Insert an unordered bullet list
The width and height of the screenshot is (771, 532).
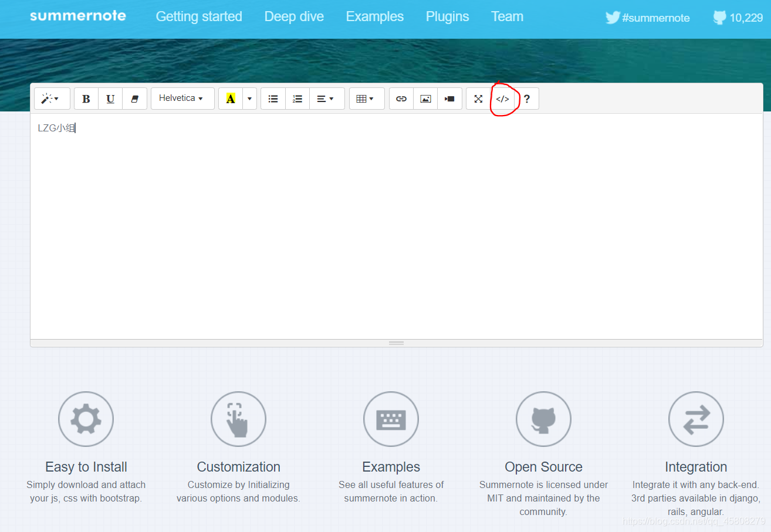tap(273, 99)
